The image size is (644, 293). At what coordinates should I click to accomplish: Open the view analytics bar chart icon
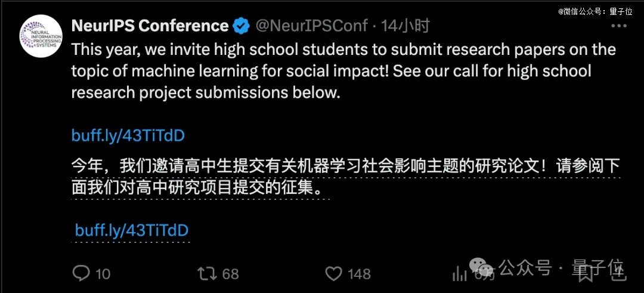pyautogui.click(x=460, y=273)
